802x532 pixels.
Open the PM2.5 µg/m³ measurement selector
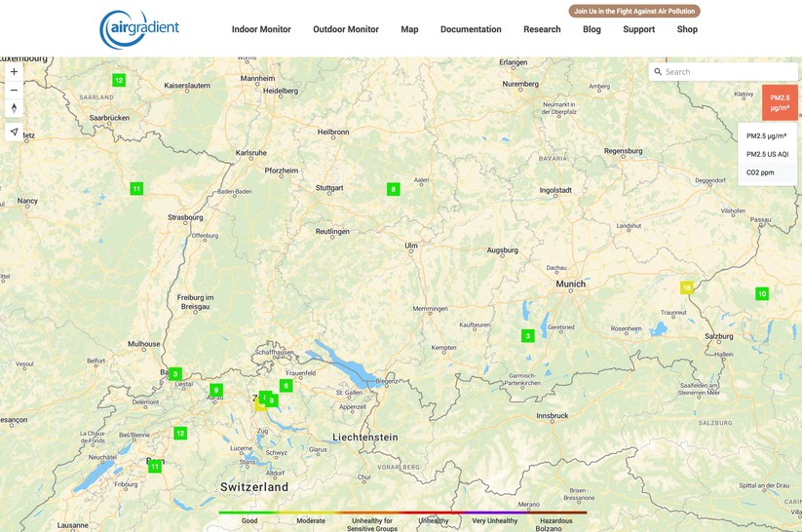pyautogui.click(x=780, y=102)
